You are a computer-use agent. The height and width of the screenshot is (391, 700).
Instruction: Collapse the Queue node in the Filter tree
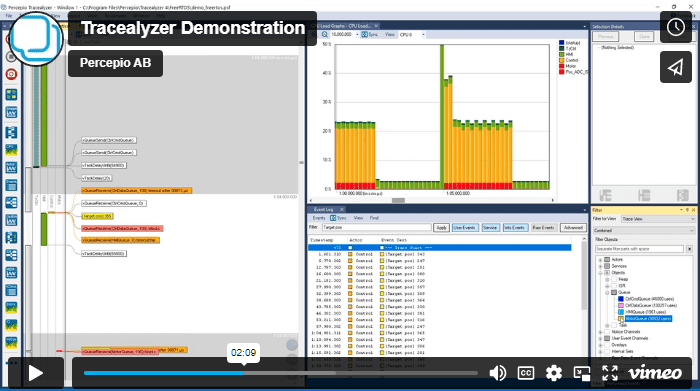coord(607,292)
